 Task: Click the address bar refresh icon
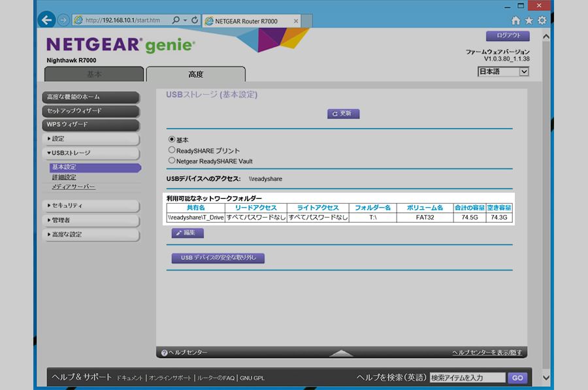coord(194,20)
